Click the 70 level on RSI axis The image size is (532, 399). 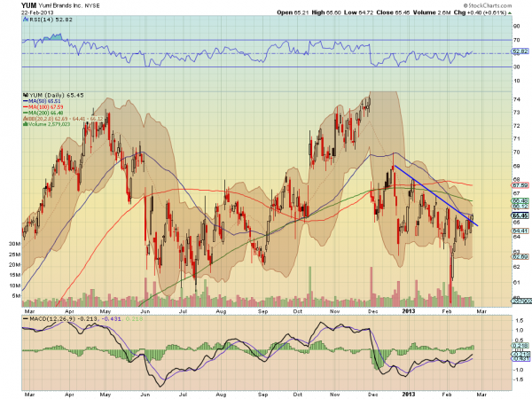pyautogui.click(x=516, y=40)
